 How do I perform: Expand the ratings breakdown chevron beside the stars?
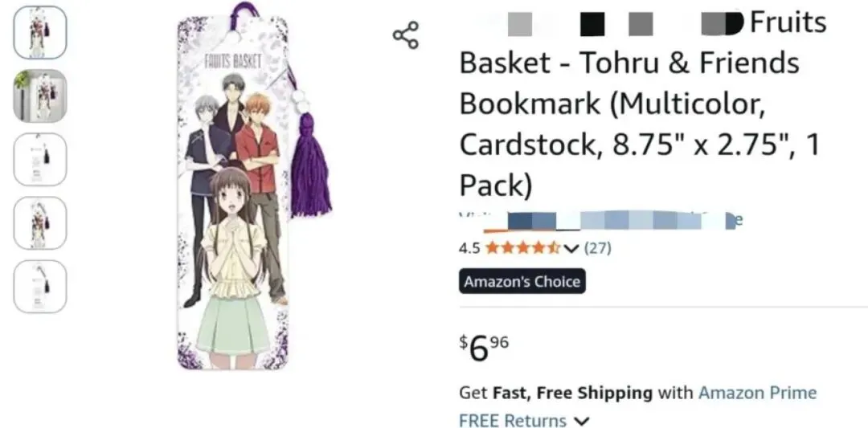(x=571, y=248)
